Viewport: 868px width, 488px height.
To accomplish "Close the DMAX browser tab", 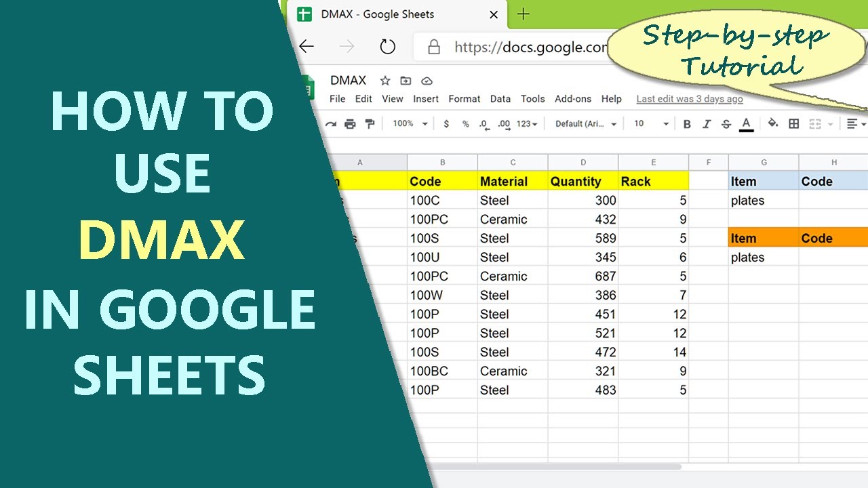I will pyautogui.click(x=494, y=14).
